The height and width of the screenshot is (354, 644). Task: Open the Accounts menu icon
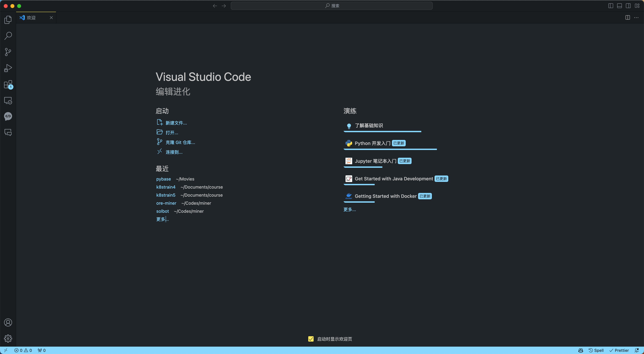(x=8, y=322)
